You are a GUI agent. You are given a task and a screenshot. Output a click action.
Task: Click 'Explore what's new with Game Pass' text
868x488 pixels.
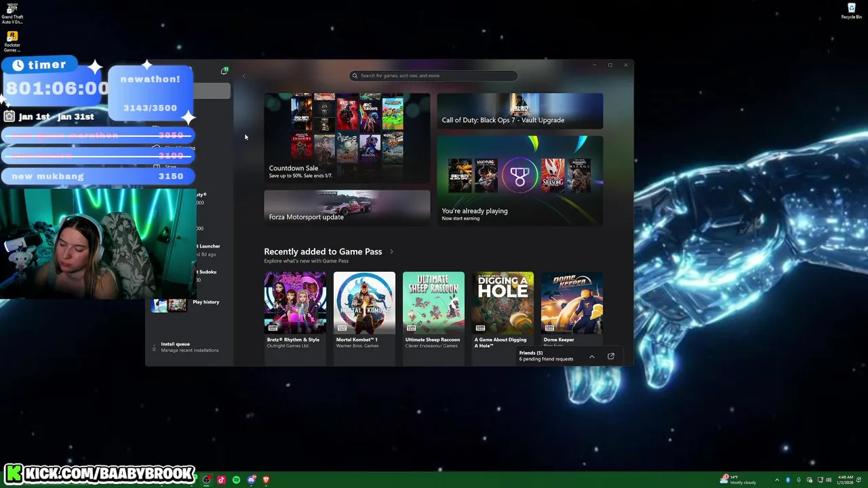pyautogui.click(x=306, y=261)
